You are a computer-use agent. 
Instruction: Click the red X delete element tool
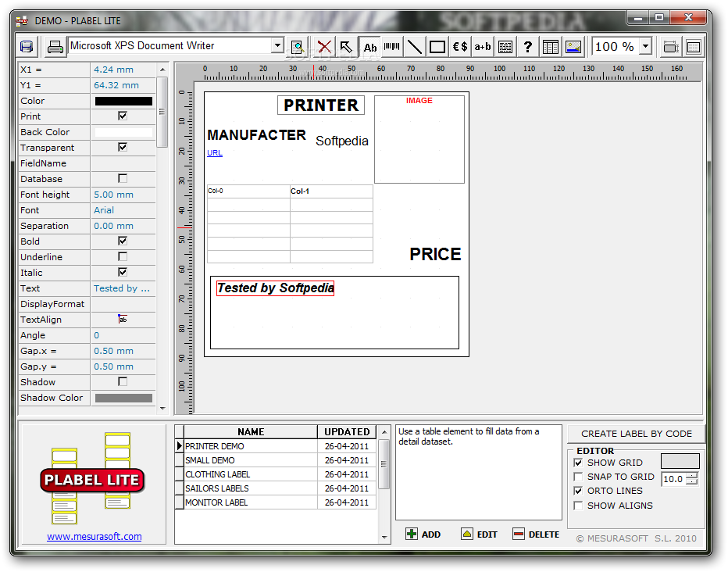pos(324,47)
